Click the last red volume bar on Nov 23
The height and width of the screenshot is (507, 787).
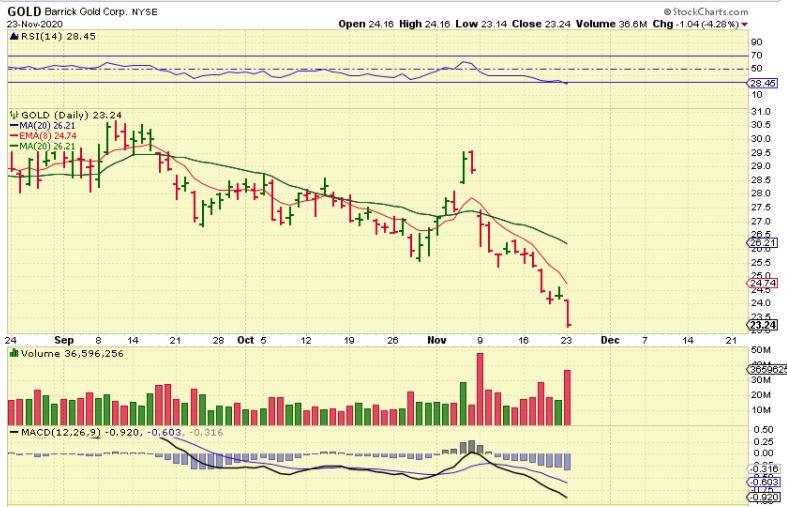[x=568, y=398]
